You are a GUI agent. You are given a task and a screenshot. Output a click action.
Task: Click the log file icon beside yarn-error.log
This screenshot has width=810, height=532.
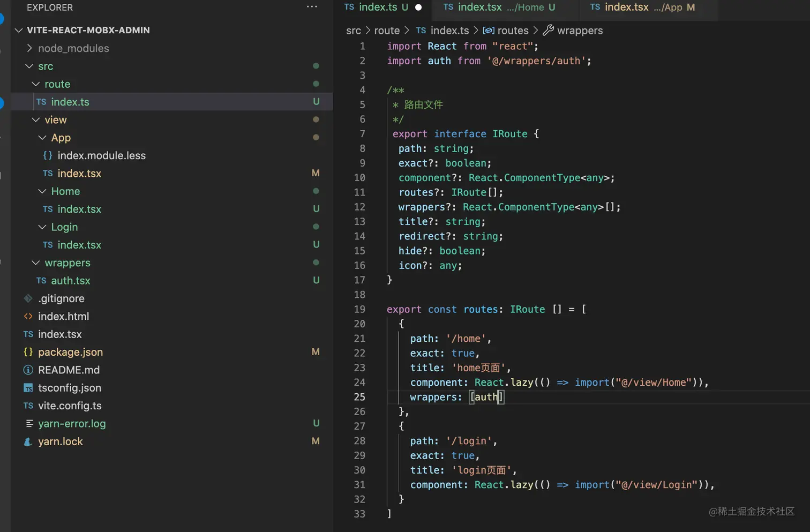[x=29, y=424]
